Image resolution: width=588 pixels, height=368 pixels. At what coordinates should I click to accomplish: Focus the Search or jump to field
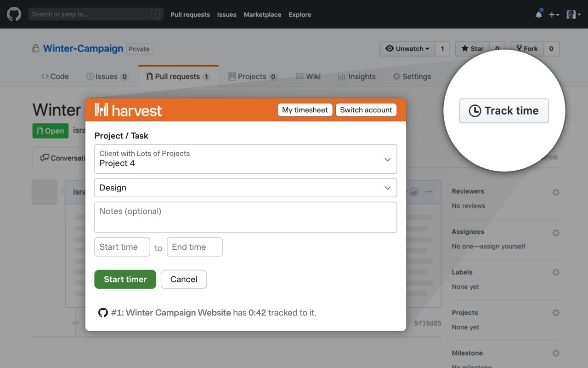point(96,14)
